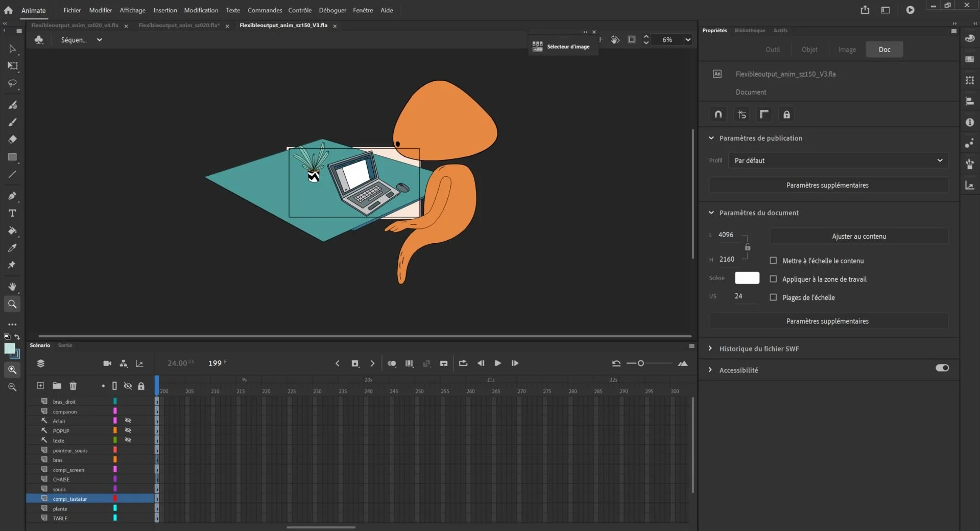This screenshot has width=980, height=531.
Task: Select the Eraser tool
Action: coord(12,139)
